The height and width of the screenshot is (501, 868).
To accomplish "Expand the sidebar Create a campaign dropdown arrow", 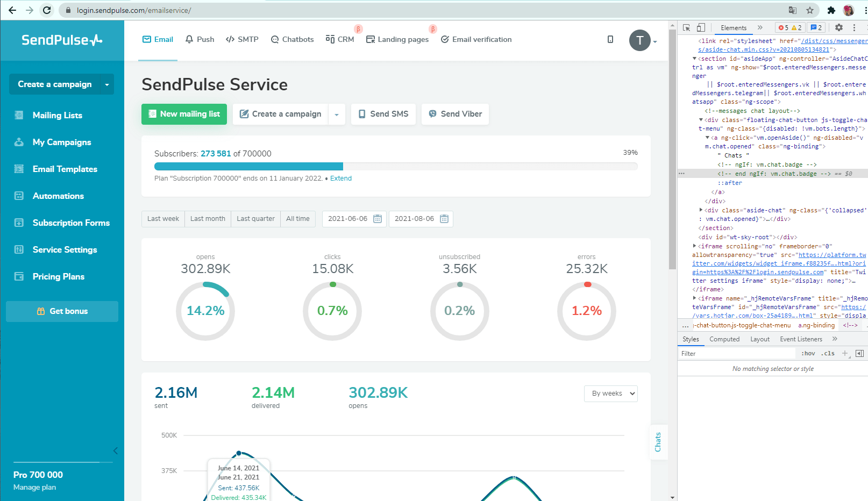I will coord(107,84).
